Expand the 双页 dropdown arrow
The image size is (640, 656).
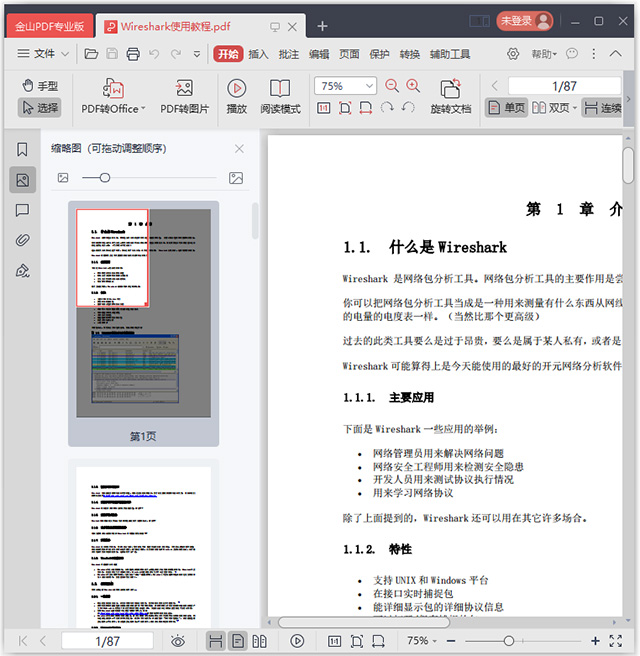click(575, 108)
